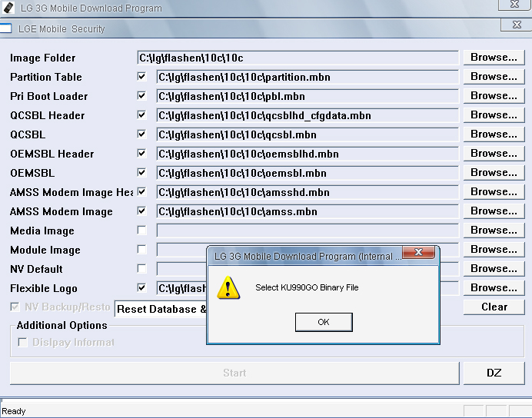This screenshot has width=532, height=418.
Task: Browse for the Media Image file
Action: coord(494,231)
